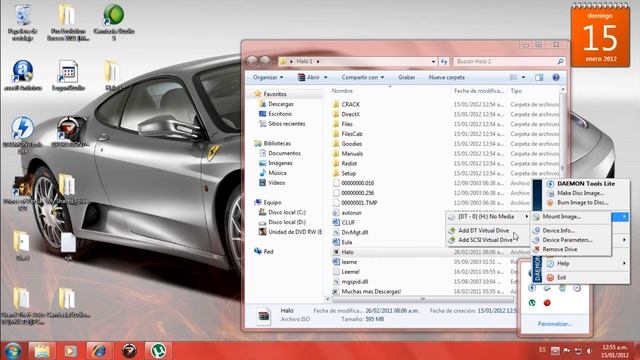Click the volume speaker tray icon
The image size is (640, 360).
click(589, 351)
